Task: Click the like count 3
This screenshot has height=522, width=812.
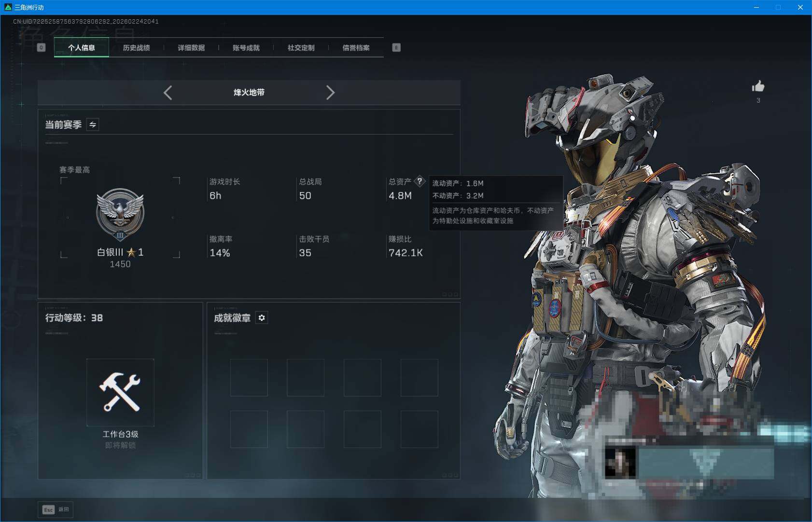Action: pos(758,100)
